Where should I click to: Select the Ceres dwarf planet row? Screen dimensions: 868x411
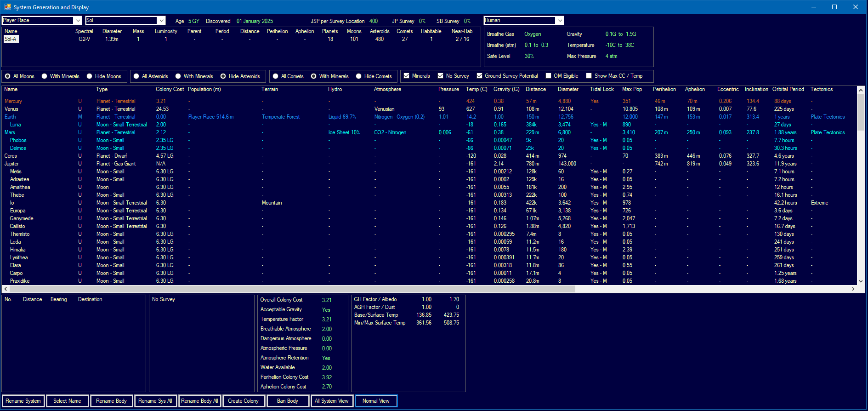[x=430, y=156]
